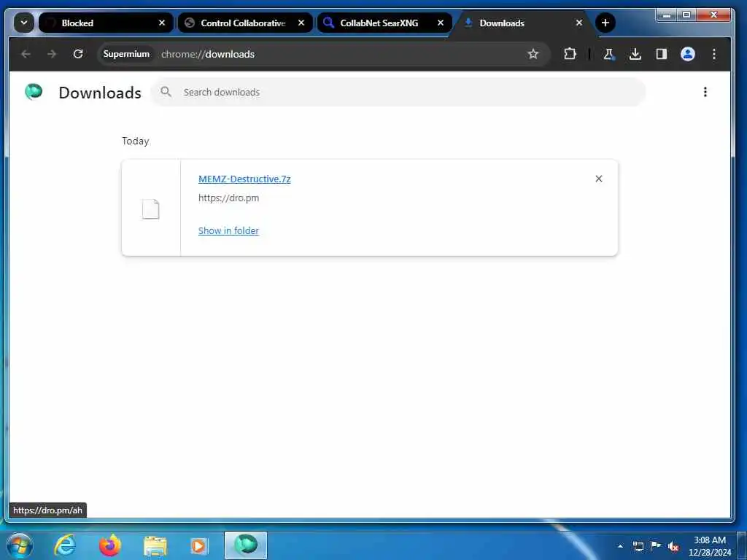Show the toolbar downloads bubble
The image size is (747, 560).
[x=635, y=54]
